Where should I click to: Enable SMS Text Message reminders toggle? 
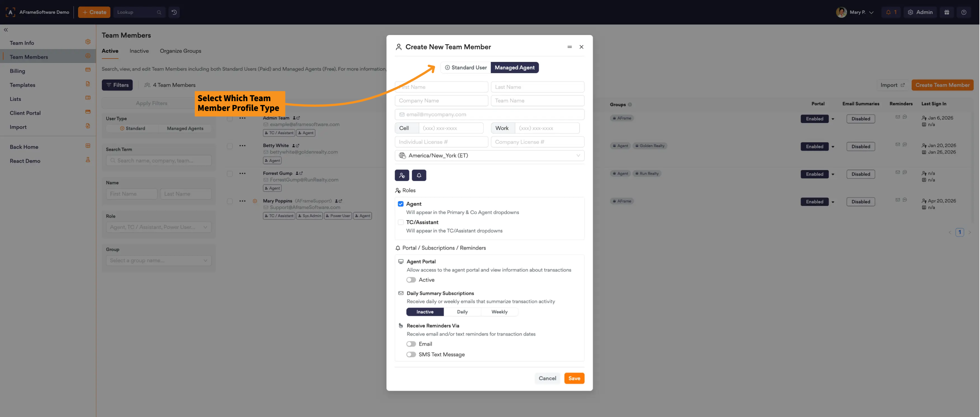pyautogui.click(x=411, y=355)
